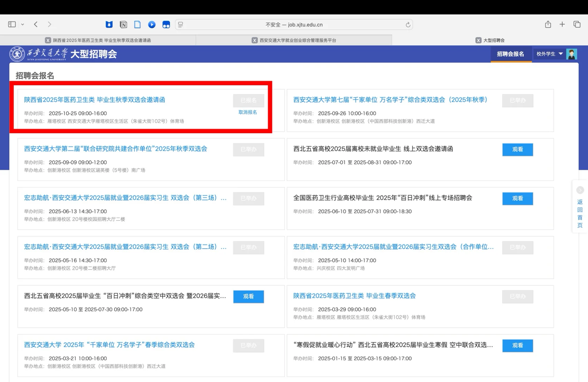
Task: Click the 大型招聘会 header title
Action: click(94, 54)
